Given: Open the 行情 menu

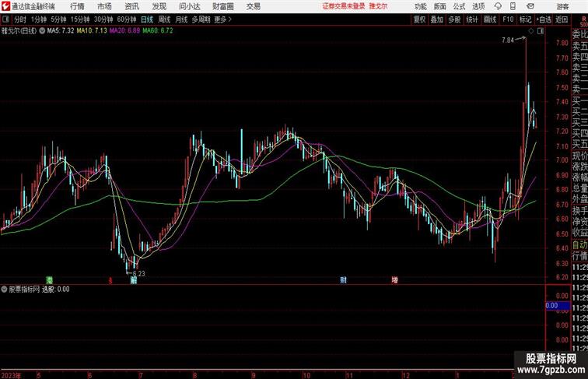Looking at the screenshot, I should point(77,6).
